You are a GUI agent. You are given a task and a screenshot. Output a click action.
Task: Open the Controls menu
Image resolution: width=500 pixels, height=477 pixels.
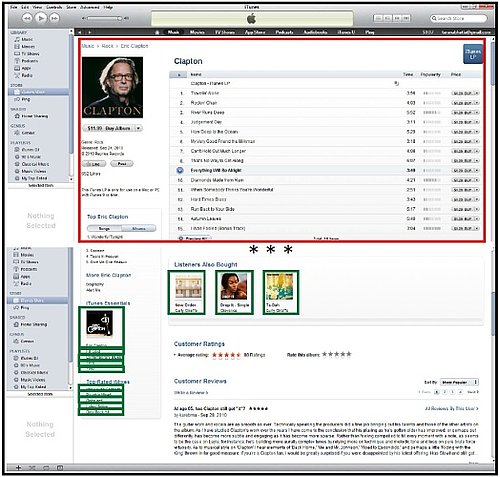point(54,7)
